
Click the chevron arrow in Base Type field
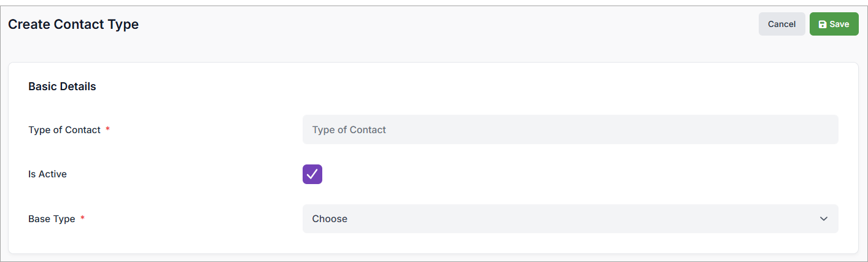pyautogui.click(x=824, y=219)
